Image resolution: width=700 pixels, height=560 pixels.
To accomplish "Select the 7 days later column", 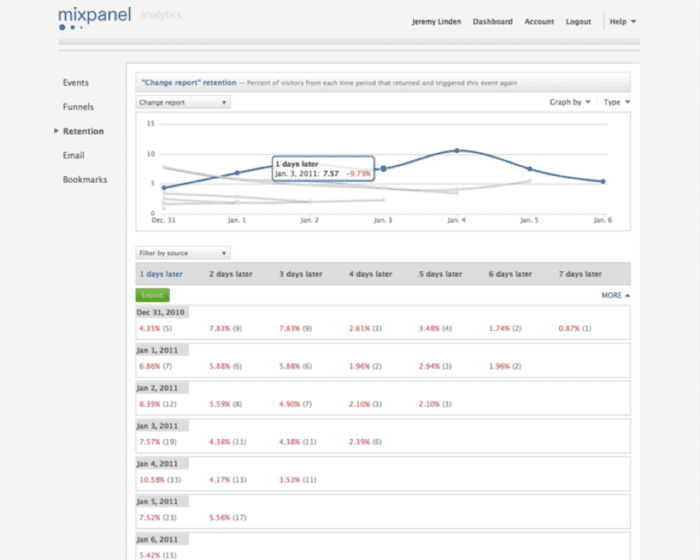I will click(x=581, y=274).
